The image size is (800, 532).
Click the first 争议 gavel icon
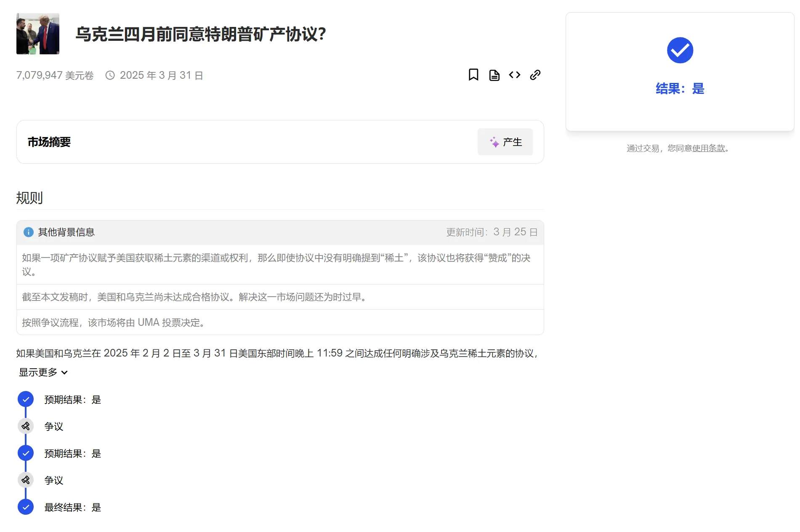click(26, 426)
